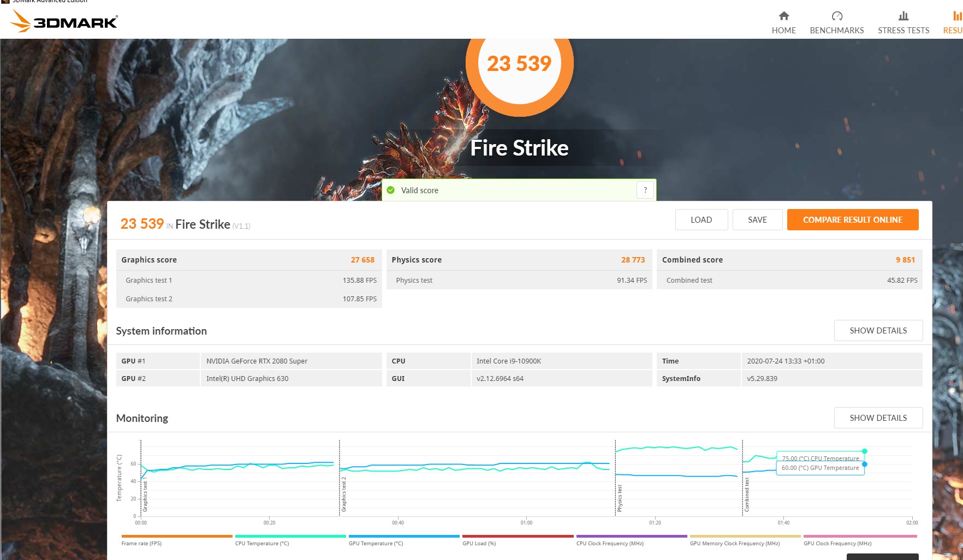
Task: Click the Fire Strike title banner
Action: pos(519,148)
